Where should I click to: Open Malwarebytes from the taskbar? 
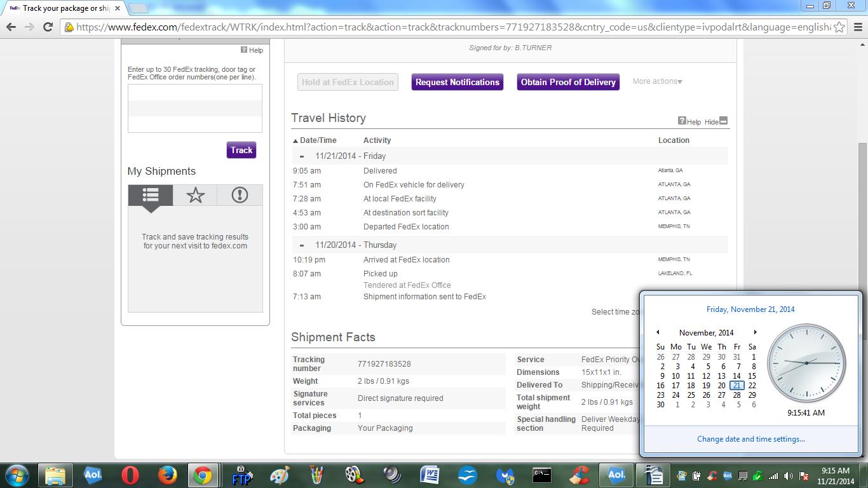pyautogui.click(x=505, y=475)
